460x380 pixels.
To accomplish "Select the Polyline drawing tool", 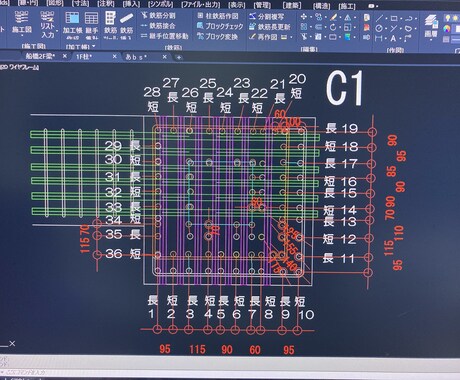I will pos(409,19).
